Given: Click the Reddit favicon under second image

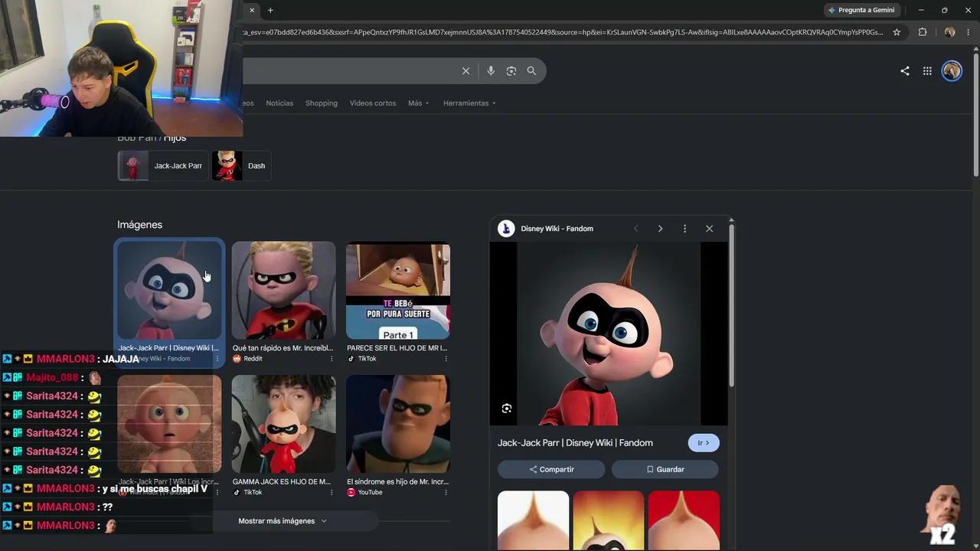Looking at the screenshot, I should pyautogui.click(x=237, y=358).
